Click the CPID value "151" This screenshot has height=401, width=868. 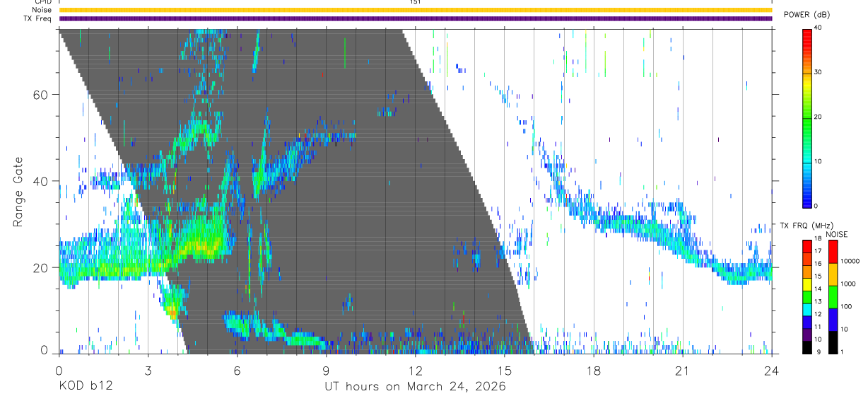pos(416,2)
